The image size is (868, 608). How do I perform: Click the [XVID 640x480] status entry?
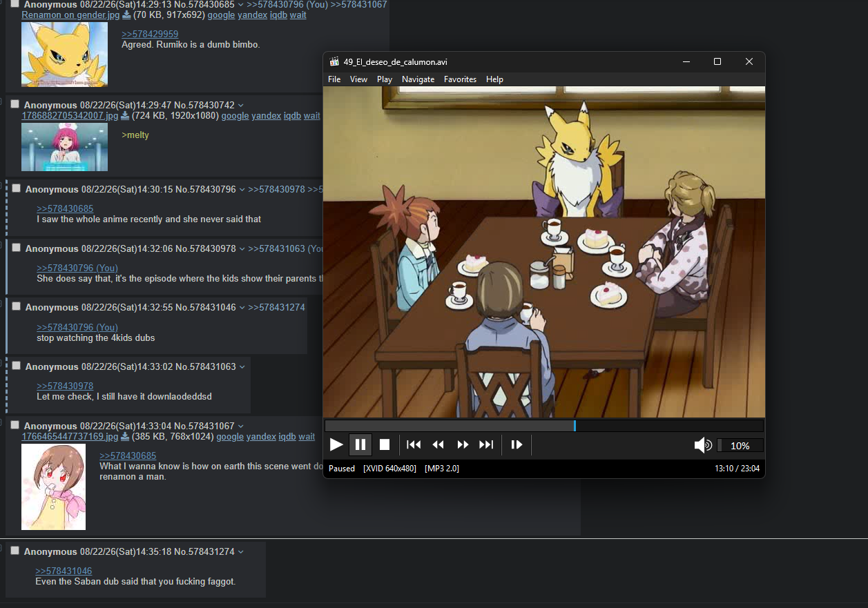(x=389, y=469)
